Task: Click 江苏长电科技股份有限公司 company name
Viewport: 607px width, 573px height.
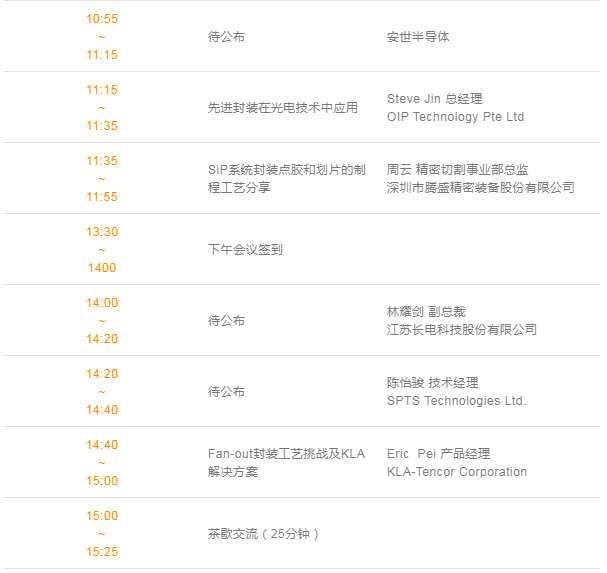Action: click(462, 330)
